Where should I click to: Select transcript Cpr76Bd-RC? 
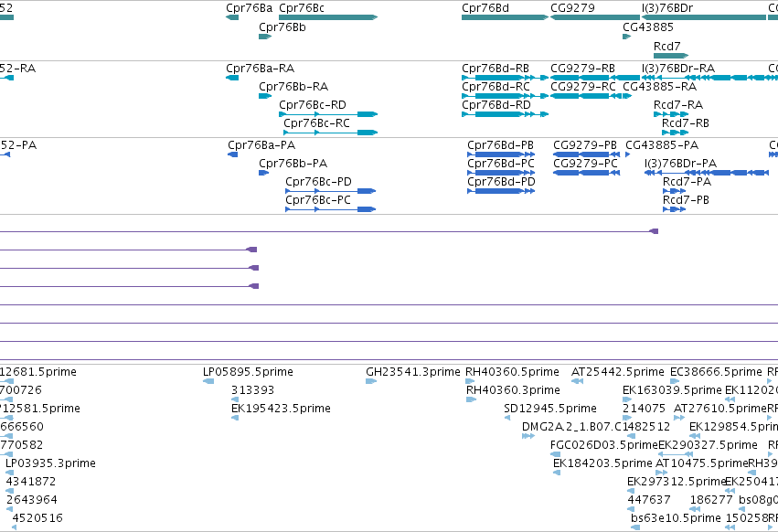click(496, 87)
